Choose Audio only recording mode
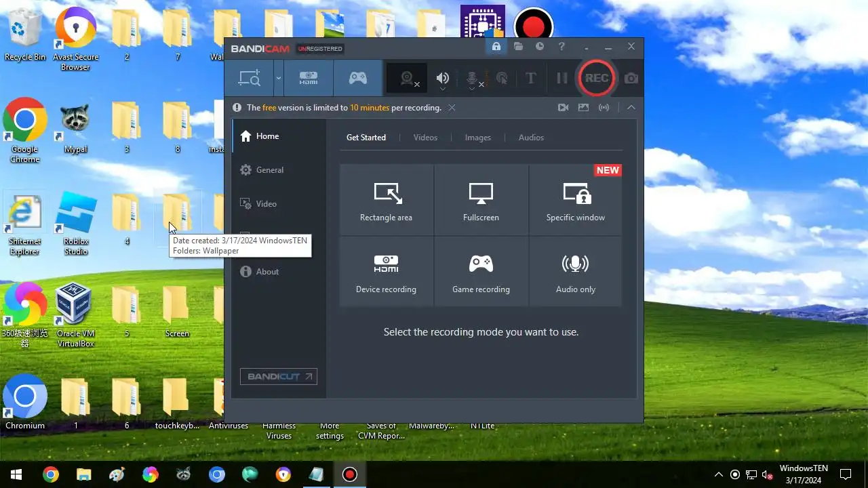 pyautogui.click(x=576, y=272)
